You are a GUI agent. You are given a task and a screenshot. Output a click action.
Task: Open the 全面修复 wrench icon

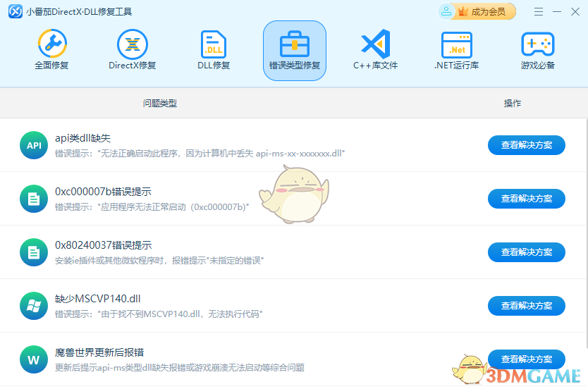(x=52, y=44)
